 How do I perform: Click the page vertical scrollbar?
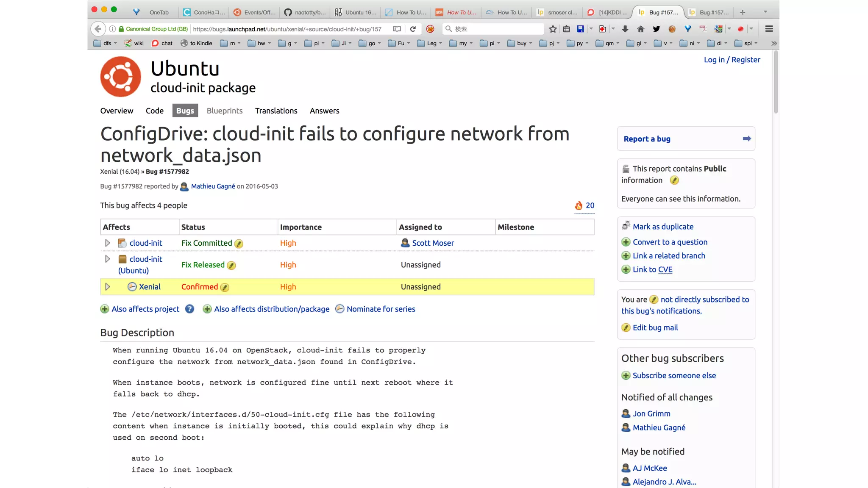pos(776,82)
